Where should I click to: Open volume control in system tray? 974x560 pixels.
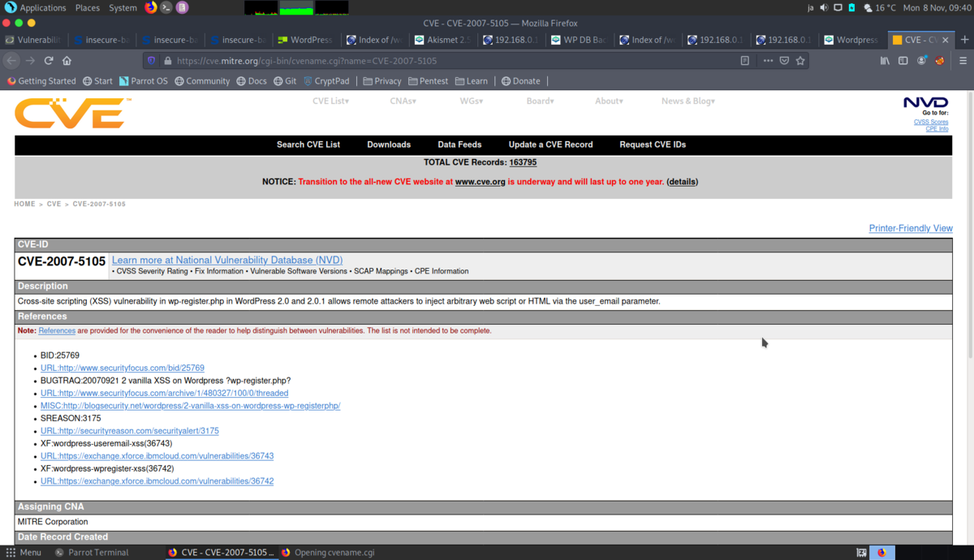[824, 7]
